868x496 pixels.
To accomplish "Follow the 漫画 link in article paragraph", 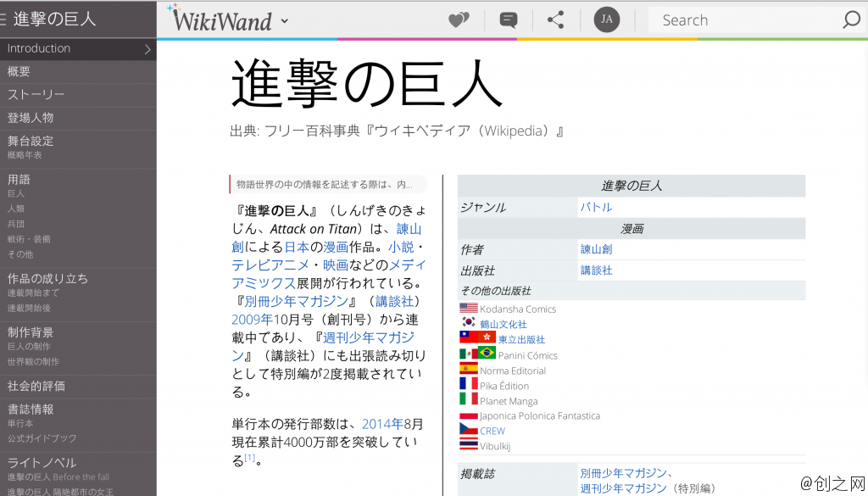I will pos(336,247).
